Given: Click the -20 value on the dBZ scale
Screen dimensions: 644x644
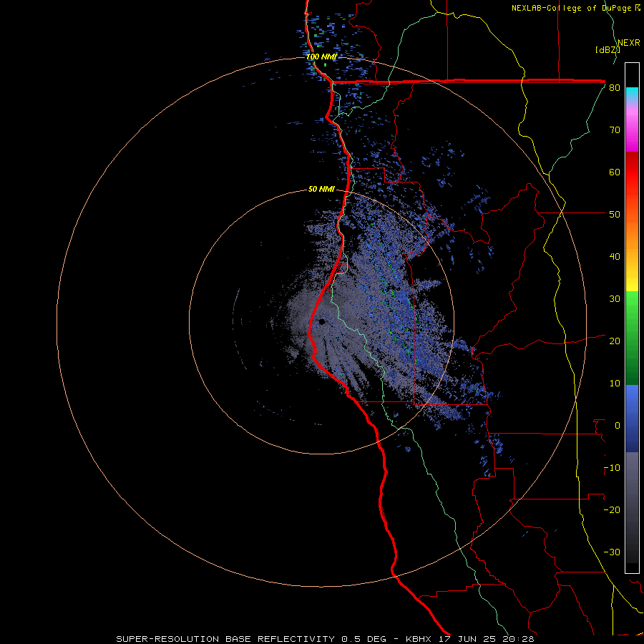Looking at the screenshot, I should click(612, 510).
